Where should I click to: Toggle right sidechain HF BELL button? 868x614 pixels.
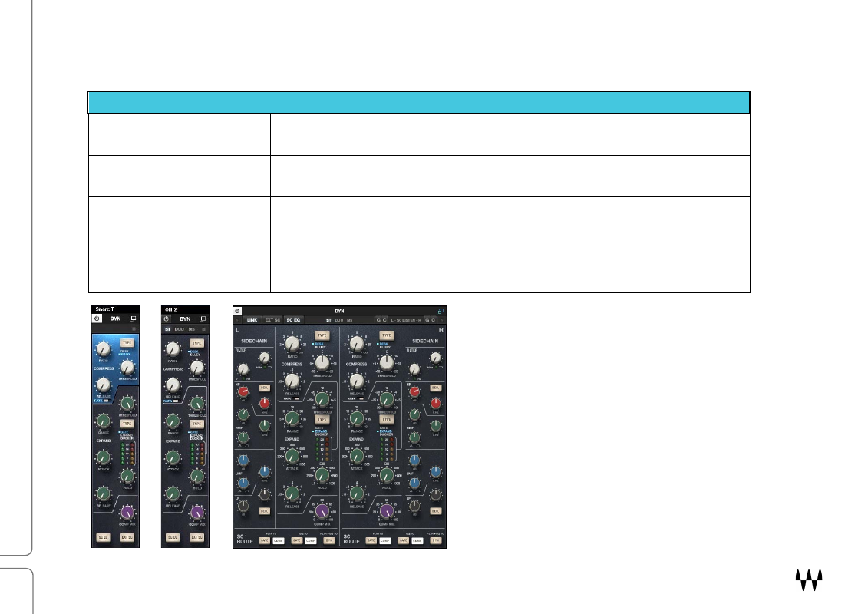pos(436,388)
